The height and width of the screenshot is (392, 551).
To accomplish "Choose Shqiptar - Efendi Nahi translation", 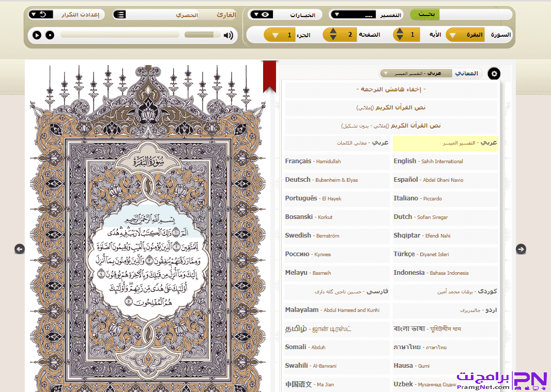I will [x=445, y=236].
